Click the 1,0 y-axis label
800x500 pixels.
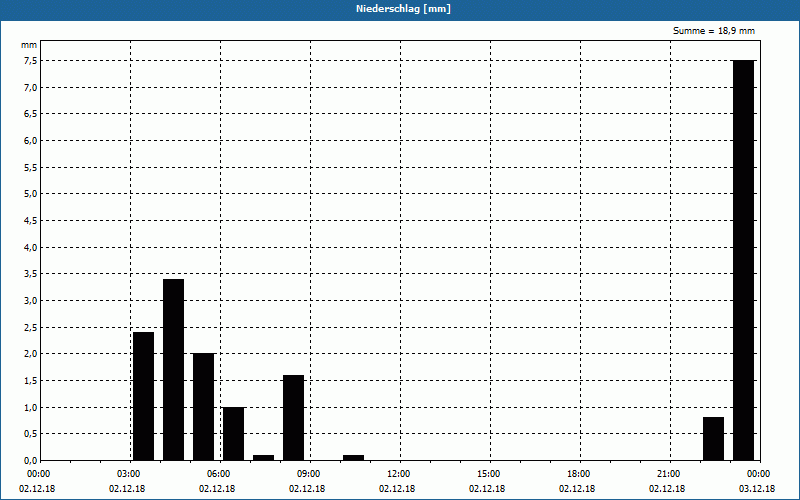30,407
